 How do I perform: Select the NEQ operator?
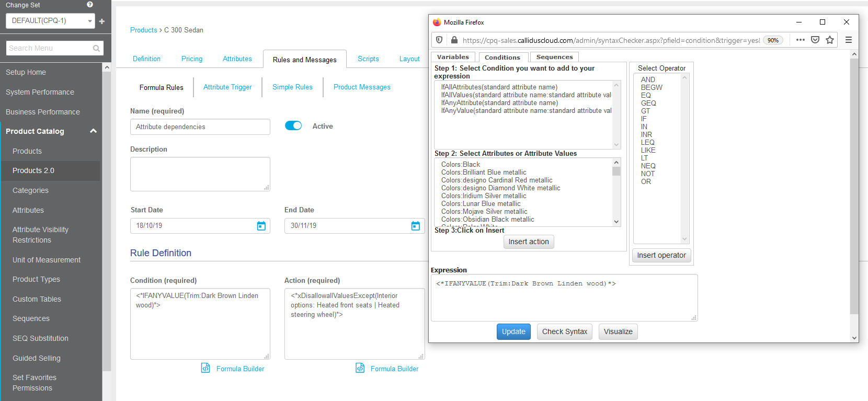click(x=648, y=166)
